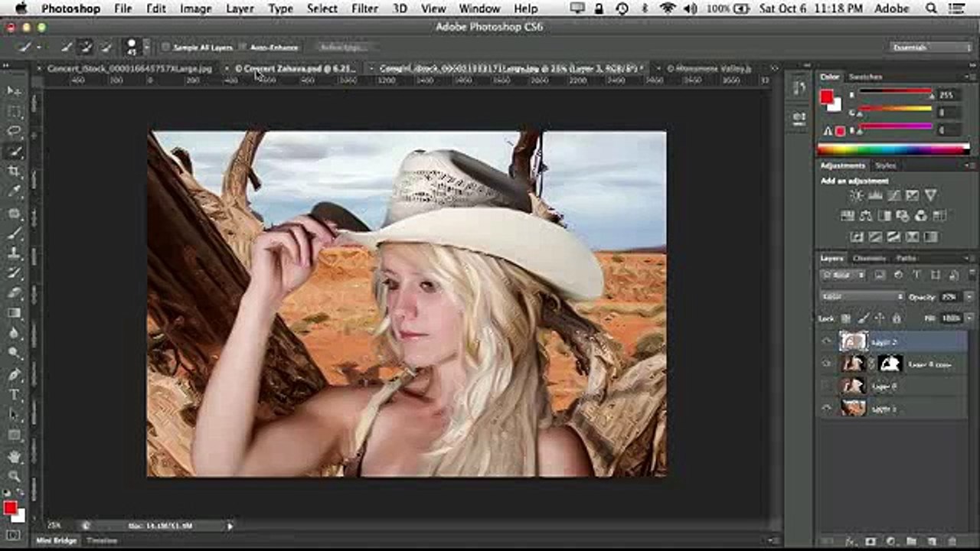
Task: Select the History Brush tool
Action: [15, 272]
